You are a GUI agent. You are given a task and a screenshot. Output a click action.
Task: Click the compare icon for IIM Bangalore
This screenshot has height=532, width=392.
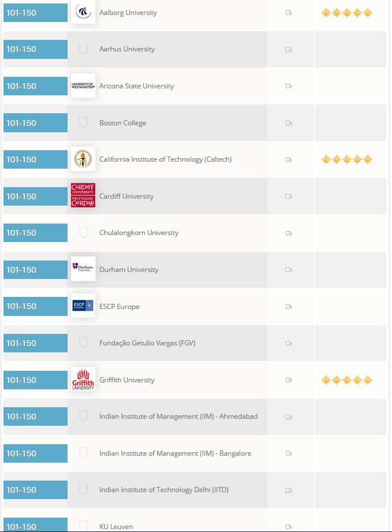[x=289, y=453]
